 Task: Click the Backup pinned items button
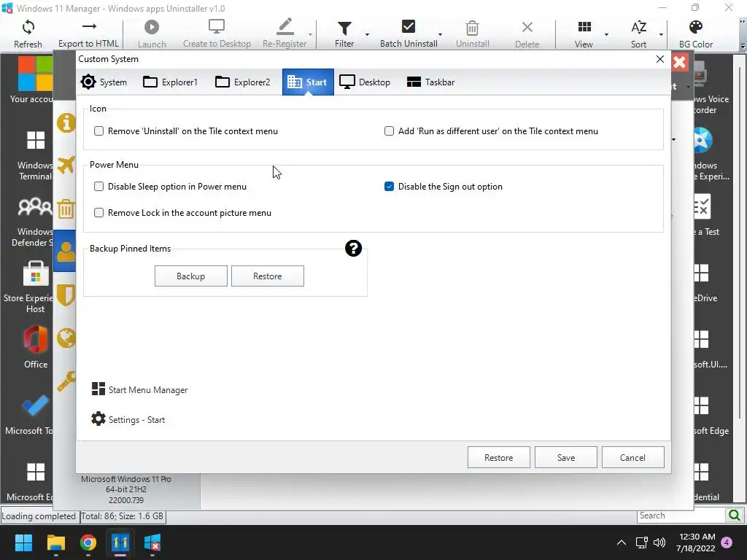[190, 276]
